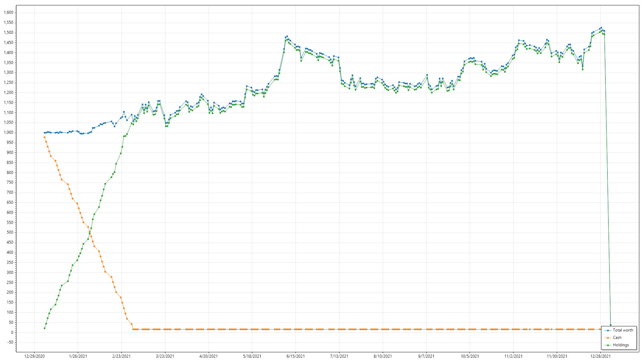Click the 8/10/2021 date axis label
This screenshot has width=644, height=362.
[383, 356]
